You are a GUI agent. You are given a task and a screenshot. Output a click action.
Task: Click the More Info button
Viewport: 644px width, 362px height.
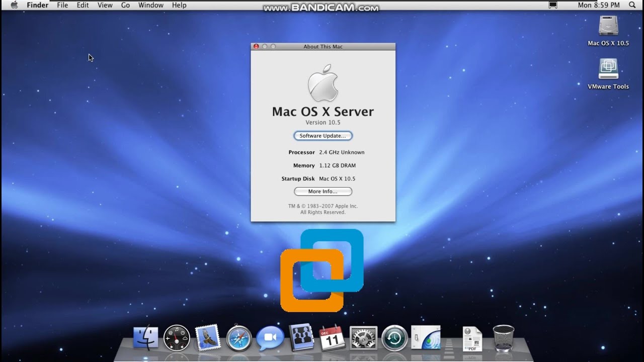(323, 192)
